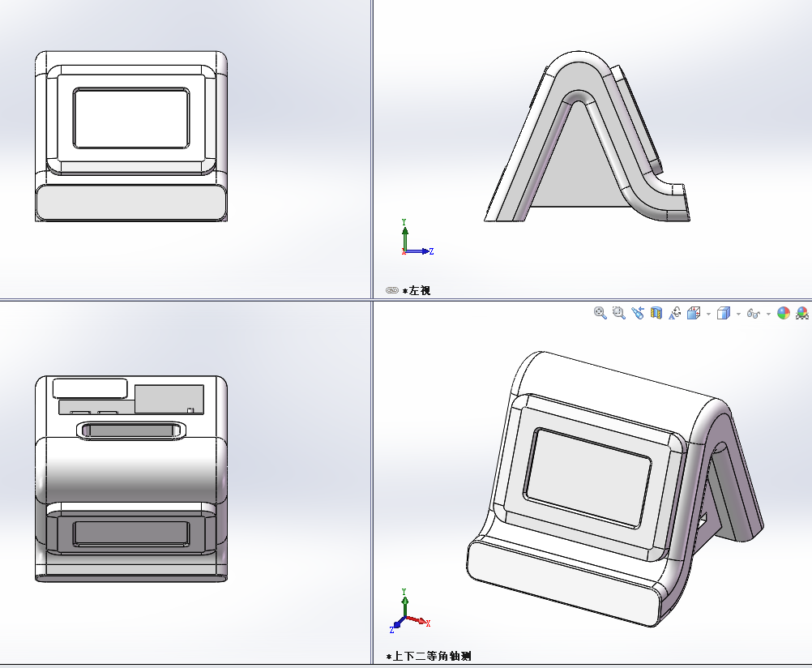This screenshot has width=812, height=668.
Task: Select the Zoom to Area tool
Action: point(618,313)
